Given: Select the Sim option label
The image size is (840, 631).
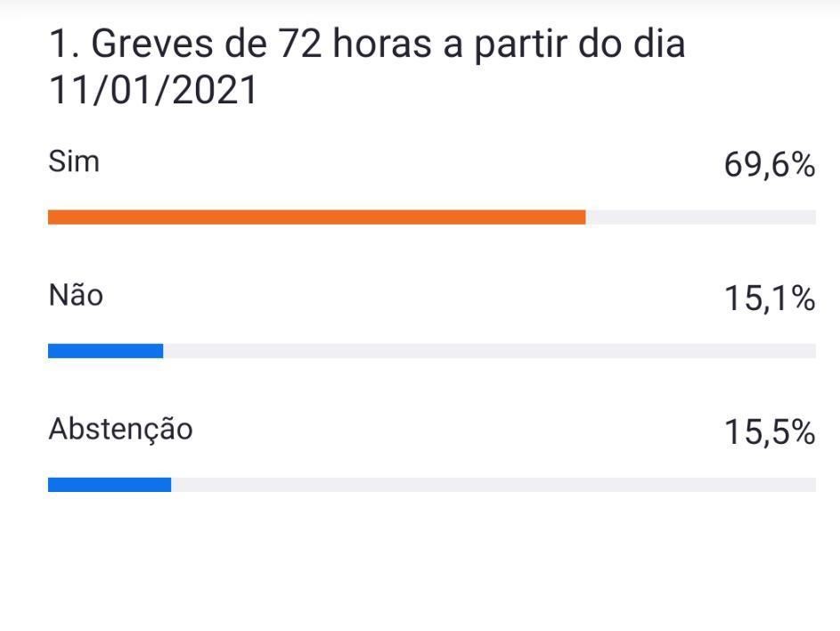Looking at the screenshot, I should pos(74,162).
